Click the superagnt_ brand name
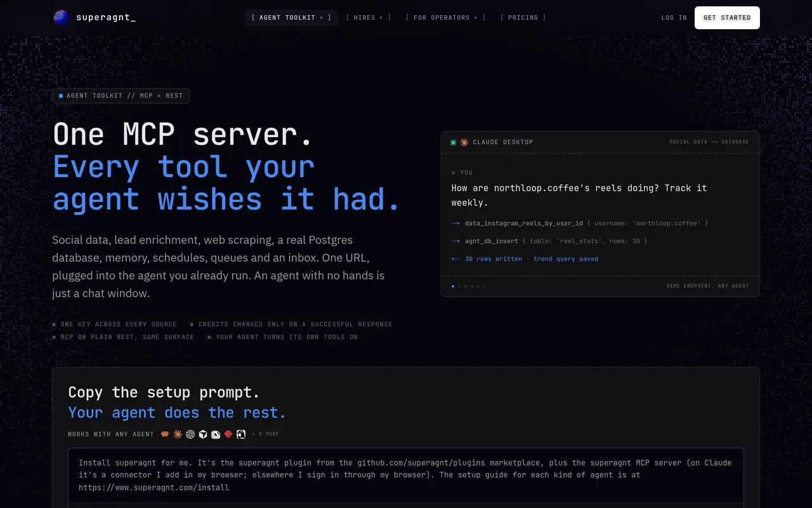Viewport: 812px width, 508px height. pyautogui.click(x=106, y=18)
